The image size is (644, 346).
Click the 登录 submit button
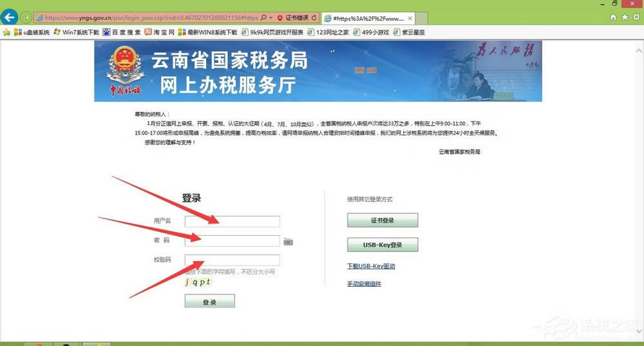[x=210, y=301]
